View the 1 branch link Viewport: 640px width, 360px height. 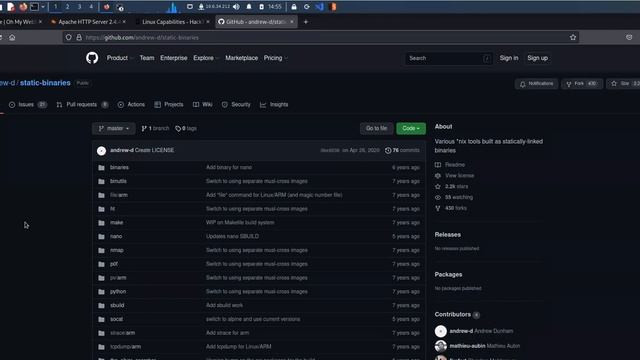pyautogui.click(x=155, y=128)
